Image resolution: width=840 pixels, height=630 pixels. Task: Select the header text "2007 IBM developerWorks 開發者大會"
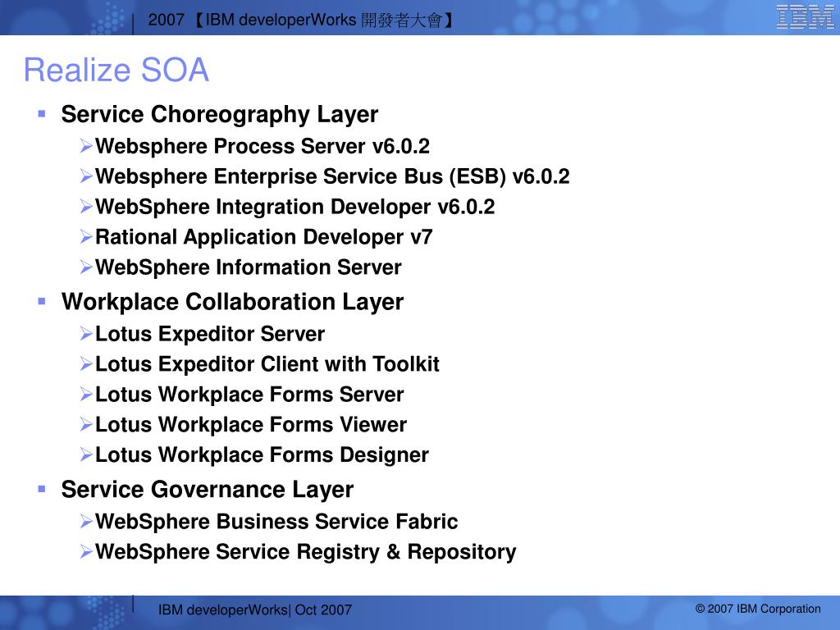(302, 21)
